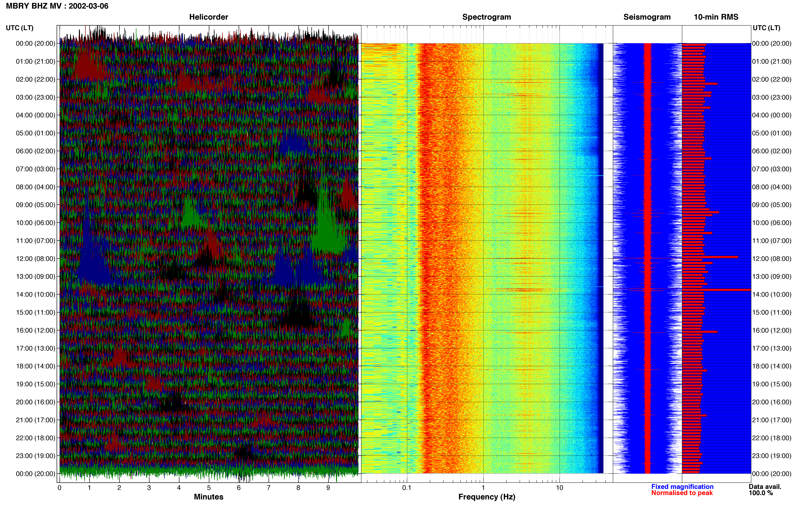
Task: Click left time label "15:00 (11:00)"
Action: point(36,313)
